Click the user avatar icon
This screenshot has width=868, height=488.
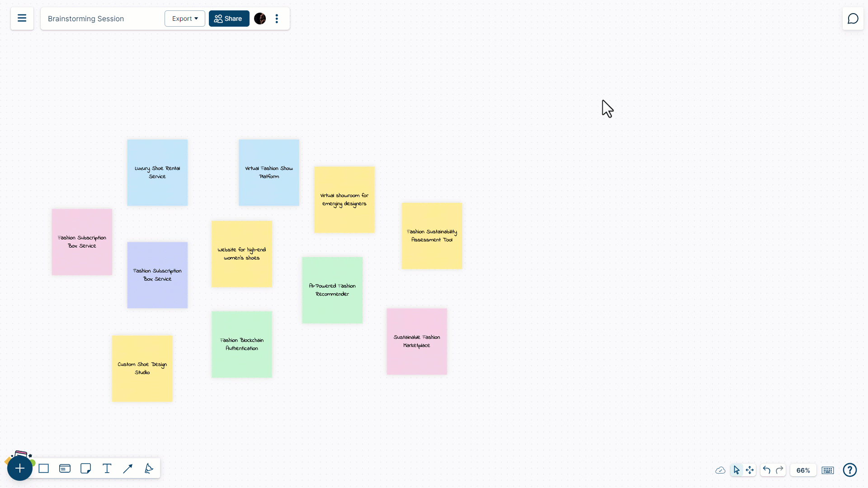(260, 19)
